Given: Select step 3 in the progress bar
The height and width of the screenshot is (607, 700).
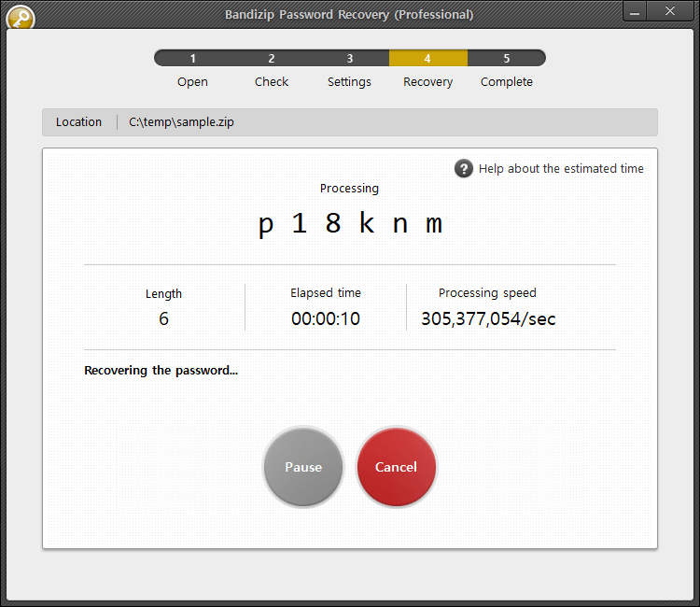Looking at the screenshot, I should (x=350, y=58).
